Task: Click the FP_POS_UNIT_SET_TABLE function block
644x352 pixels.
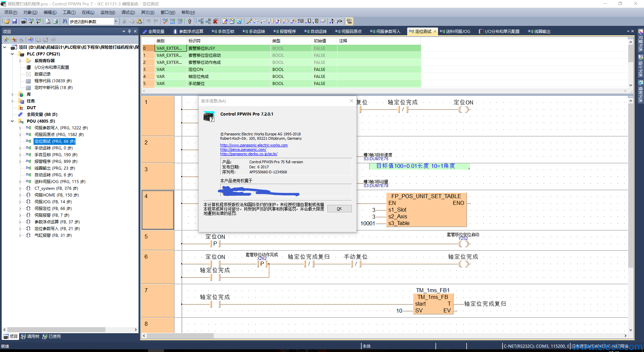Action: (x=426, y=210)
